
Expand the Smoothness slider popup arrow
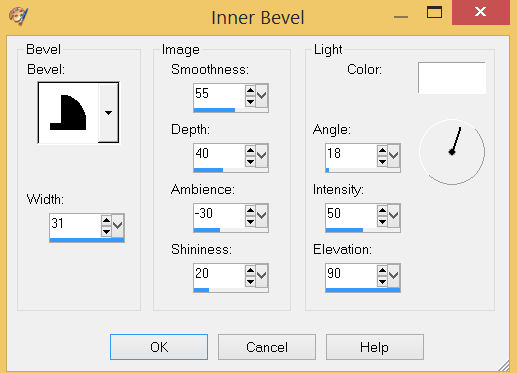262,96
